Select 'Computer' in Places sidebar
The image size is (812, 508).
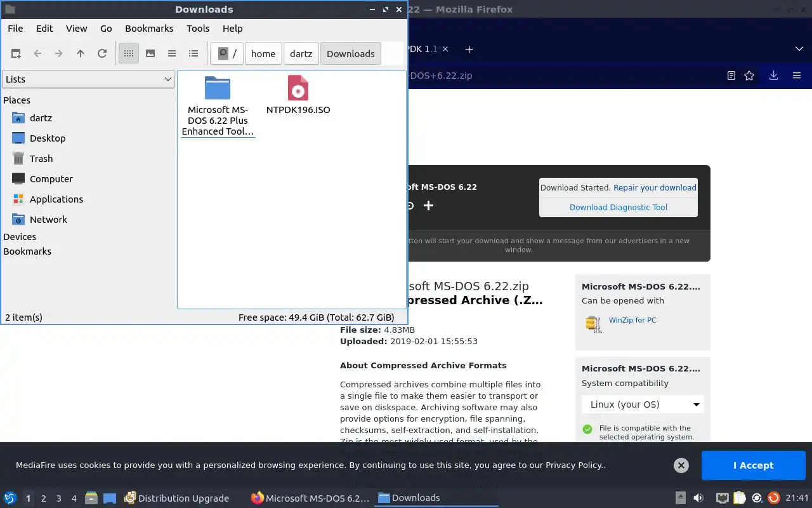51,179
